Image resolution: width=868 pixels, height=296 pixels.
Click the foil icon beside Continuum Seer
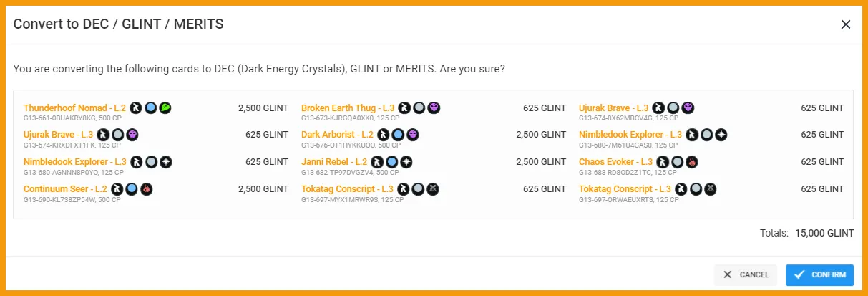point(117,189)
